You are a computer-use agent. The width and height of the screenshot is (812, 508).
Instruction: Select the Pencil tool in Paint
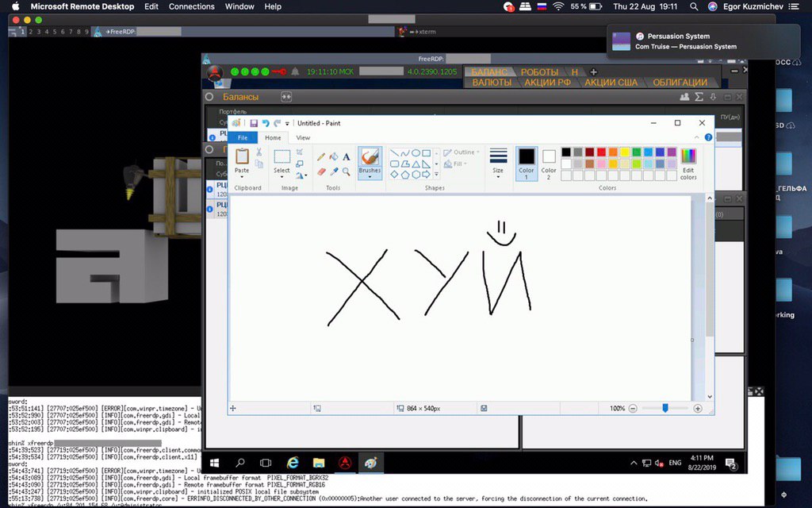tap(321, 156)
